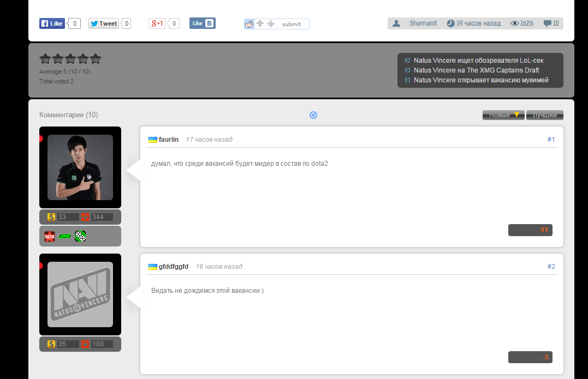This screenshot has height=379, width=588.
Task: Click the blue refresh comments icon
Action: pyautogui.click(x=313, y=115)
